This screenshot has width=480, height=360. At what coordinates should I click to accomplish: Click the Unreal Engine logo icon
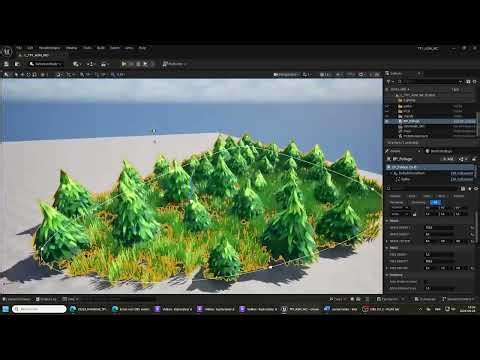7,51
